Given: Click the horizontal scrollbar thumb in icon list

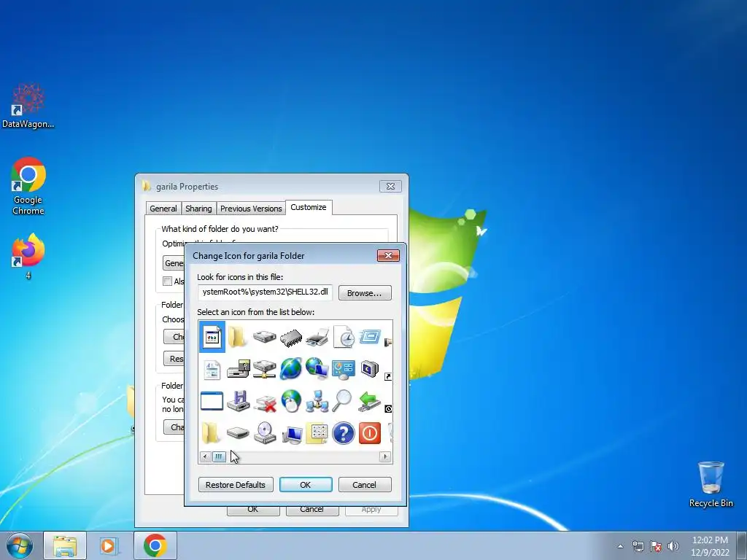Looking at the screenshot, I should point(219,457).
